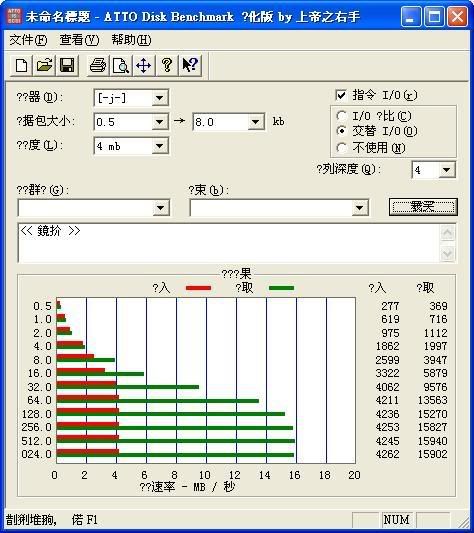Expand the queue depth dropdown showing 4

pos(446,170)
